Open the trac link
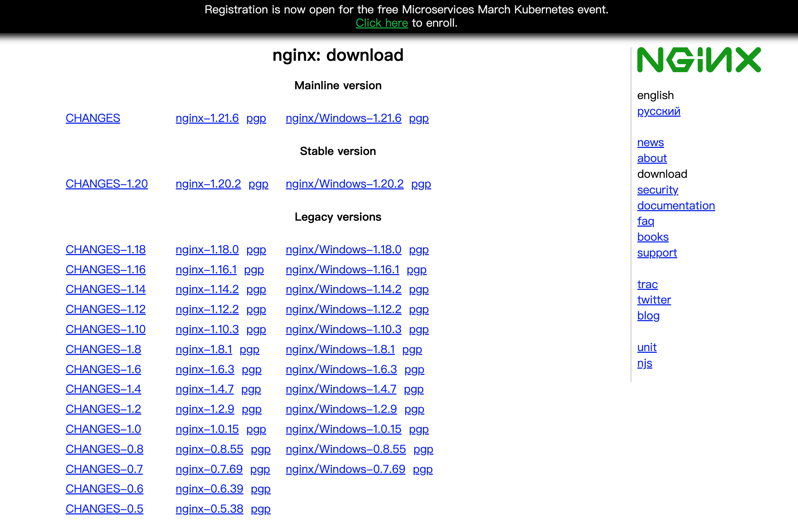Viewport: 798px width, 532px height. 648,284
